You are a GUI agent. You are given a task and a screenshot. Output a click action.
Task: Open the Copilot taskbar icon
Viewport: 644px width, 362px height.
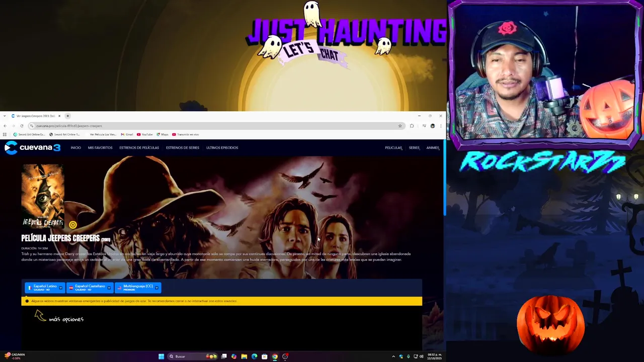click(234, 356)
